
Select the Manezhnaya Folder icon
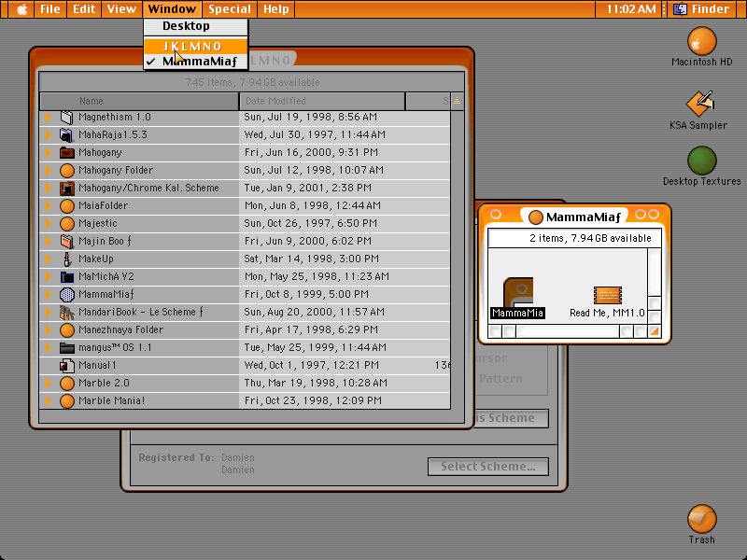(66, 330)
